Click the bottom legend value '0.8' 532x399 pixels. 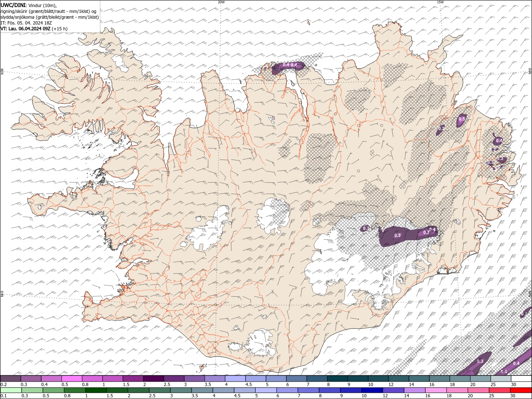67,396
